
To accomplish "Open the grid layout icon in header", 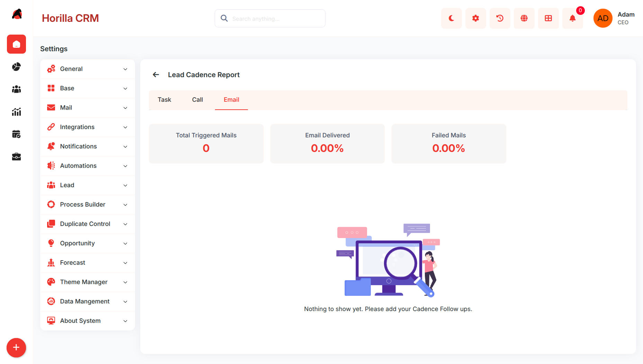I will click(x=548, y=18).
